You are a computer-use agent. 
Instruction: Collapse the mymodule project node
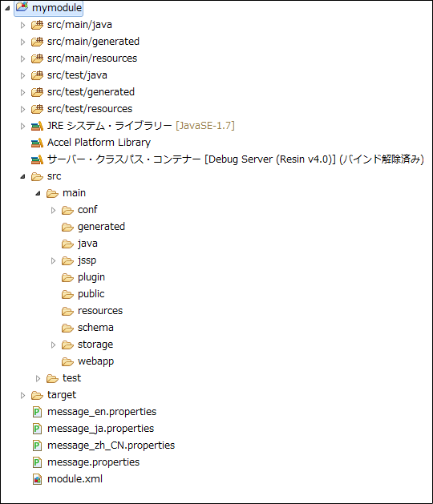[7, 8]
